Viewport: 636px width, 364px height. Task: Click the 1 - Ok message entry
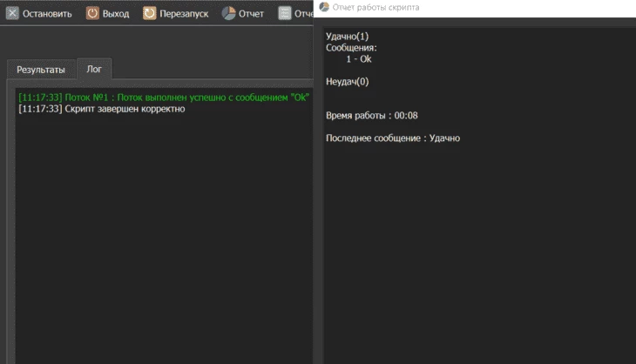coord(359,58)
